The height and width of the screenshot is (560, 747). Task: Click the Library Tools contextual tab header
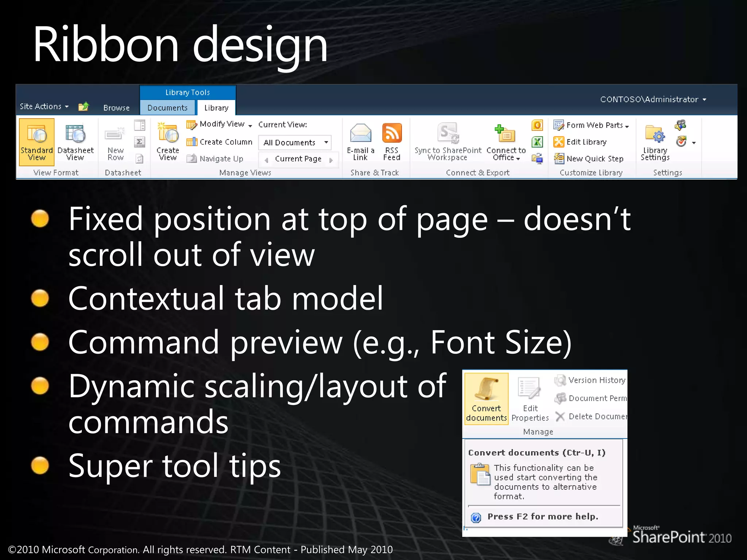pyautogui.click(x=188, y=93)
